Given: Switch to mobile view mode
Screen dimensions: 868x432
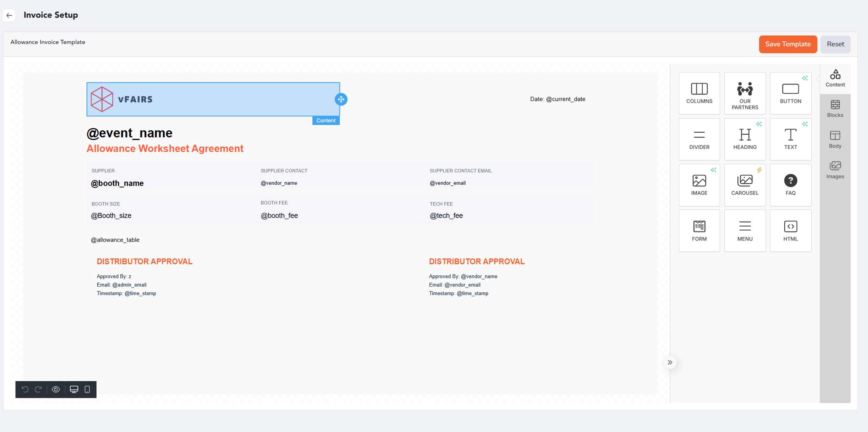Looking at the screenshot, I should [x=87, y=390].
